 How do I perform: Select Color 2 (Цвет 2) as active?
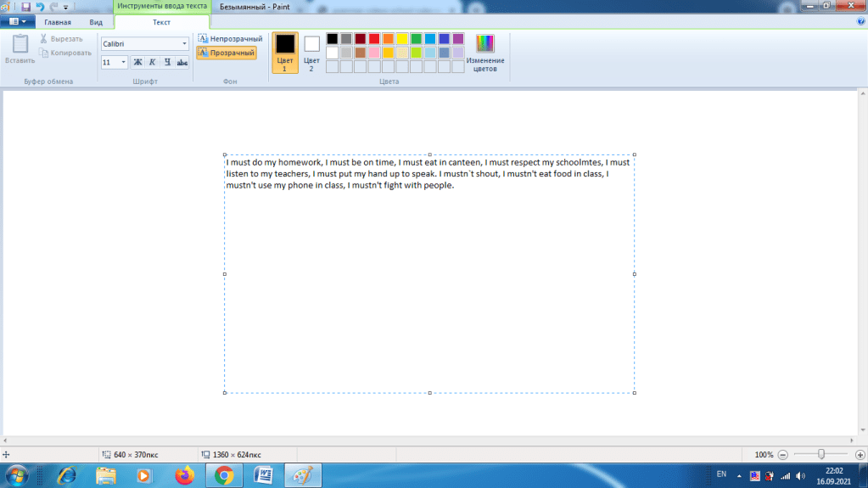tap(311, 53)
